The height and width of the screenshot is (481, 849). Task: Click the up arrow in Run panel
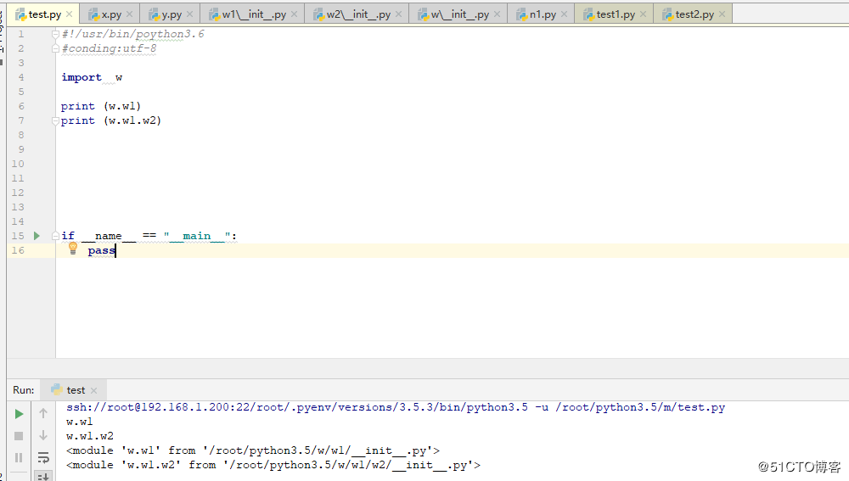click(43, 413)
